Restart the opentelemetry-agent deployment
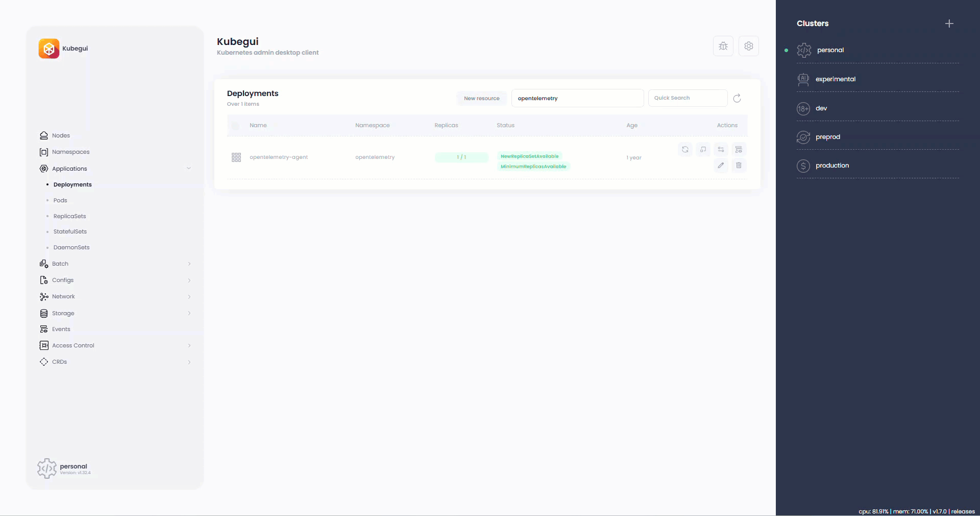 point(685,150)
